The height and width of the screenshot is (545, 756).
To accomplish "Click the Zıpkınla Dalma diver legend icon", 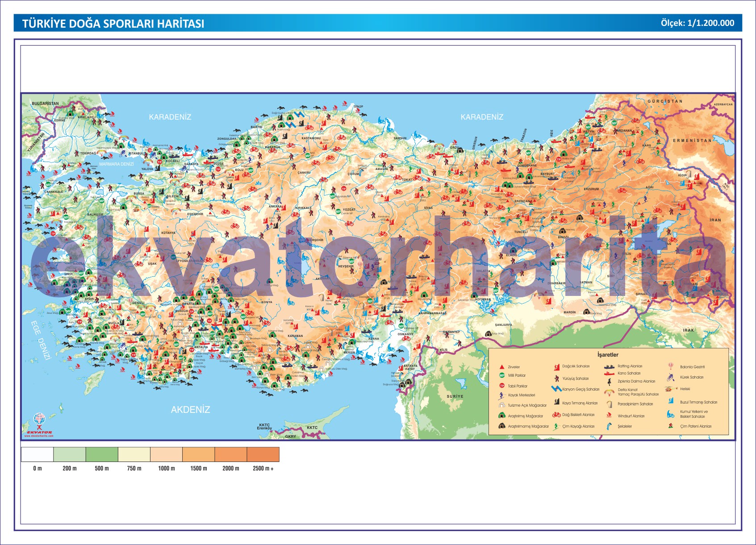I will pyautogui.click(x=609, y=382).
